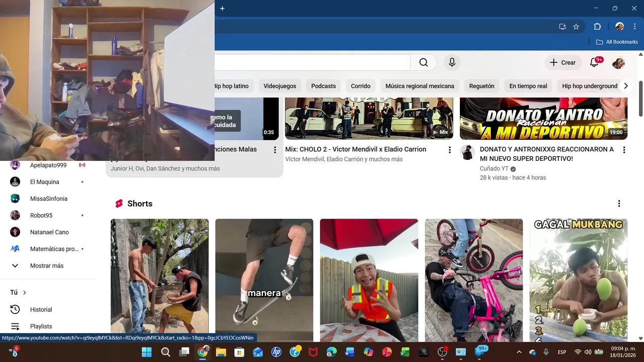The width and height of the screenshot is (644, 362).
Task: Open options for Mix: CHOLO 2 video
Action: click(449, 150)
